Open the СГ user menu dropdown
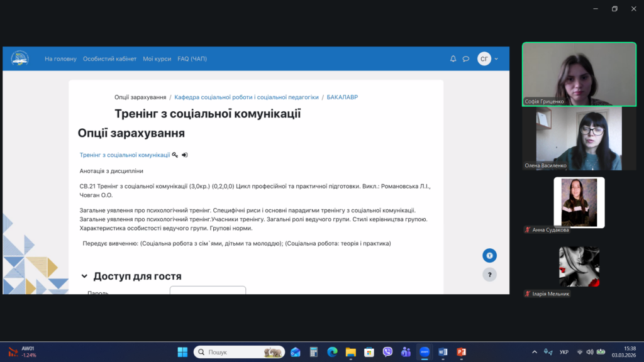 (x=487, y=58)
